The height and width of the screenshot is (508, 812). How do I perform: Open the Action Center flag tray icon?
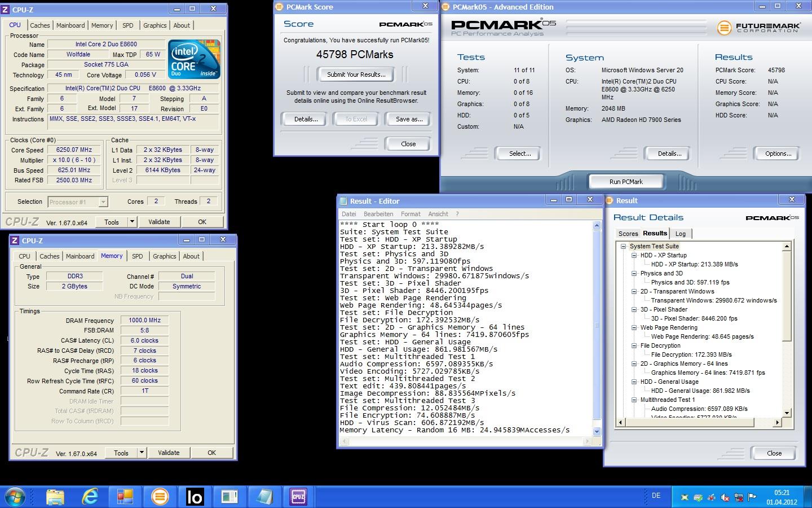(752, 497)
